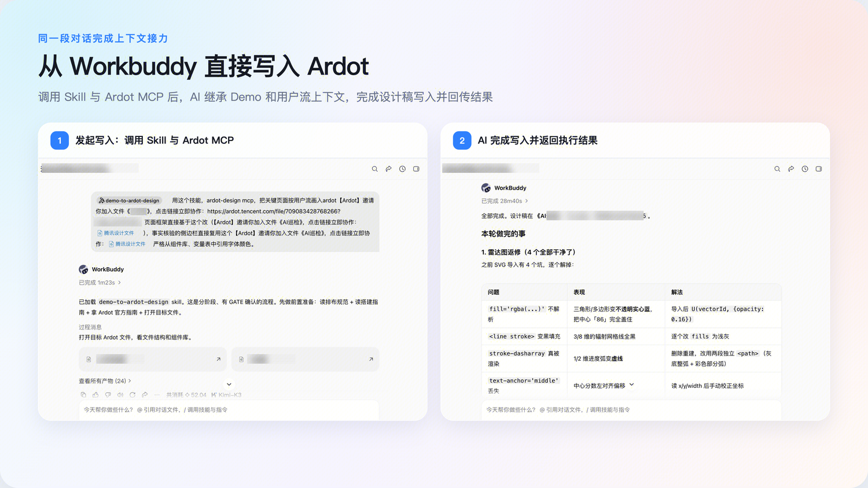Click the text-anchor='middle' cell
Screen dimensions: 868x488
tap(524, 385)
